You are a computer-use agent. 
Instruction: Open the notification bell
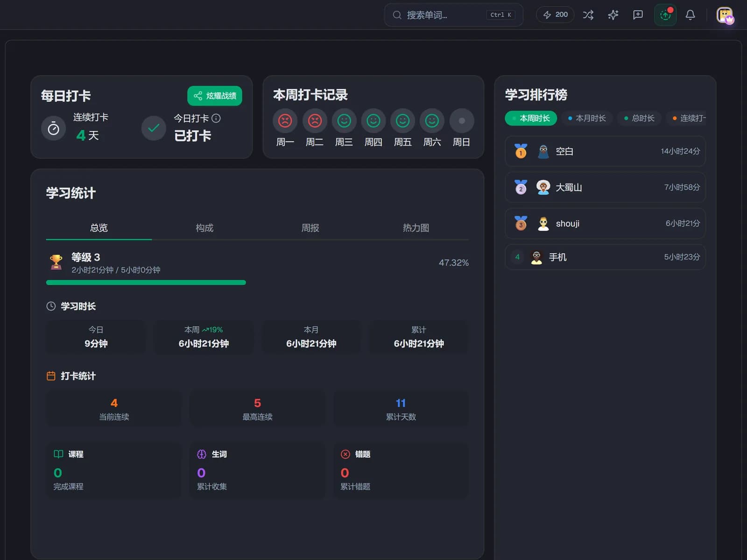(x=690, y=15)
